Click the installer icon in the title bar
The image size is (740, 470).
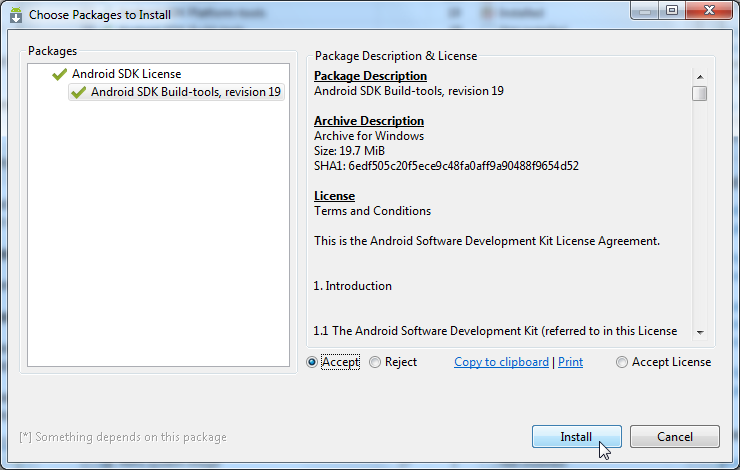(16, 14)
